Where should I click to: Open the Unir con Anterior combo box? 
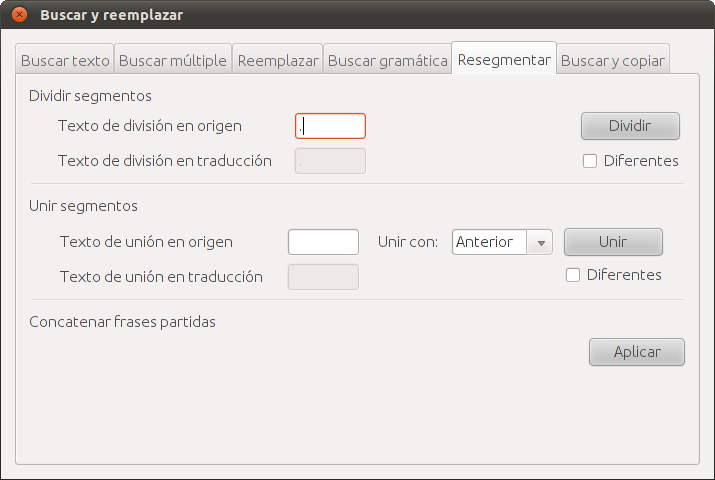click(502, 242)
